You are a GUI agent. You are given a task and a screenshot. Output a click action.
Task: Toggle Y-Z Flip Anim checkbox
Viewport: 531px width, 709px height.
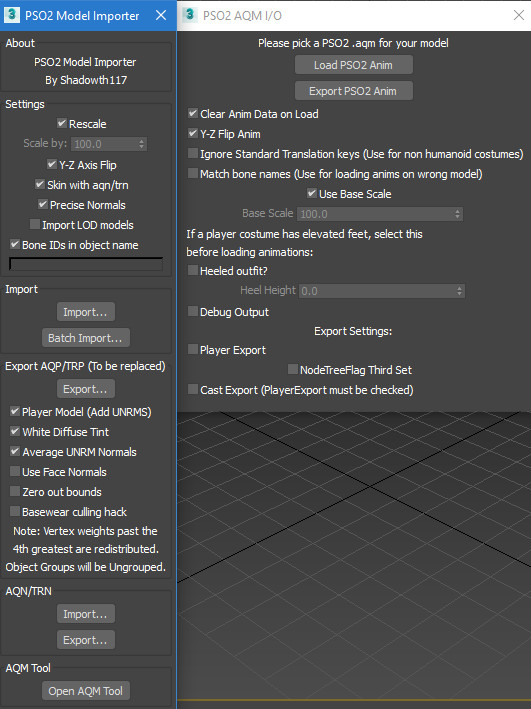pos(193,133)
